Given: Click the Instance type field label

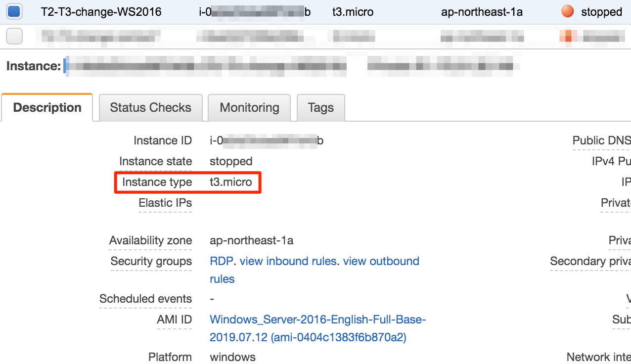Looking at the screenshot, I should [157, 182].
